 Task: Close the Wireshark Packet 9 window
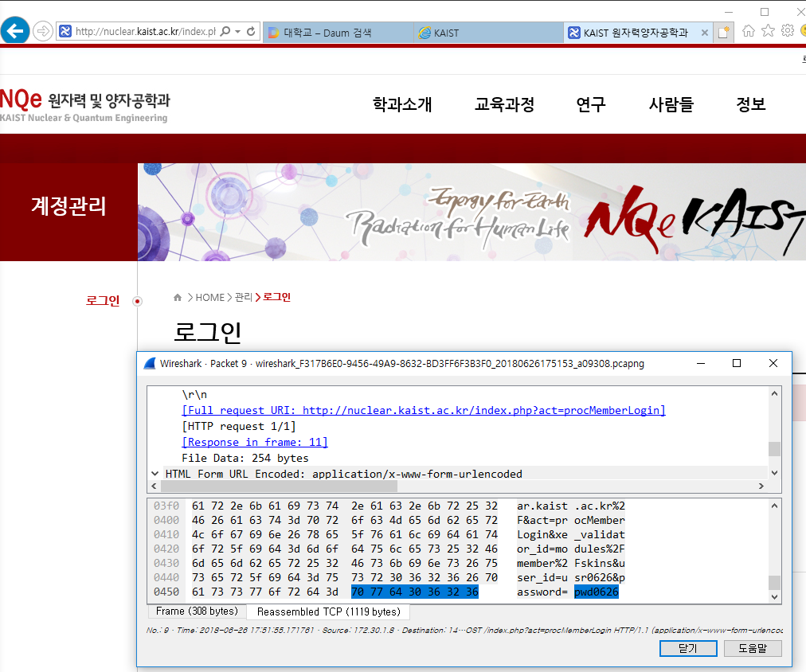[x=773, y=363]
